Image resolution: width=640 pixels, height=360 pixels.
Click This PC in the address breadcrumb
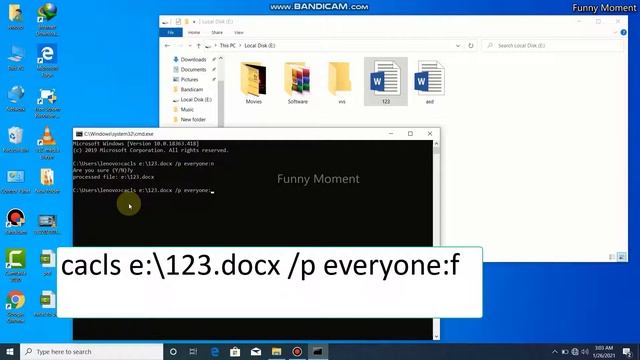[227, 46]
